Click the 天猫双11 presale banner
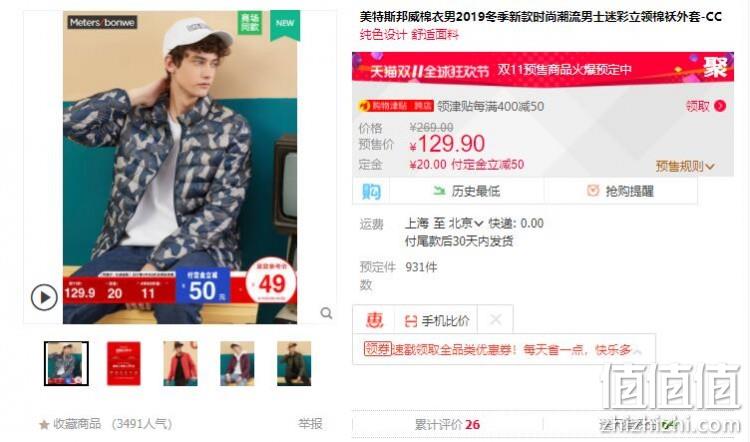750x442 pixels. click(x=543, y=69)
